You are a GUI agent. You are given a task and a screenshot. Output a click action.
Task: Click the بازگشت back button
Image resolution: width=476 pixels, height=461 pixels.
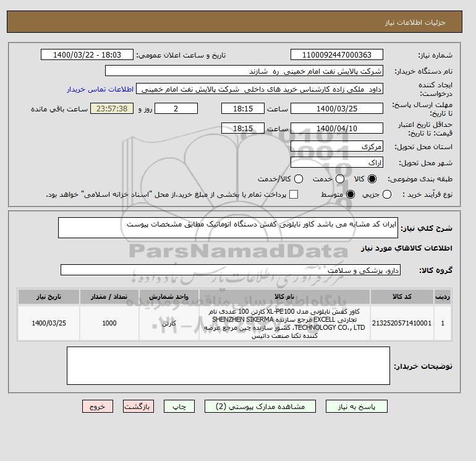point(138,407)
